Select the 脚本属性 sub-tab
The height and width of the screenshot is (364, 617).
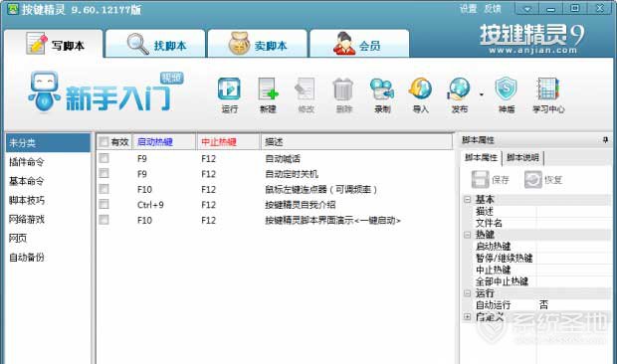(481, 157)
